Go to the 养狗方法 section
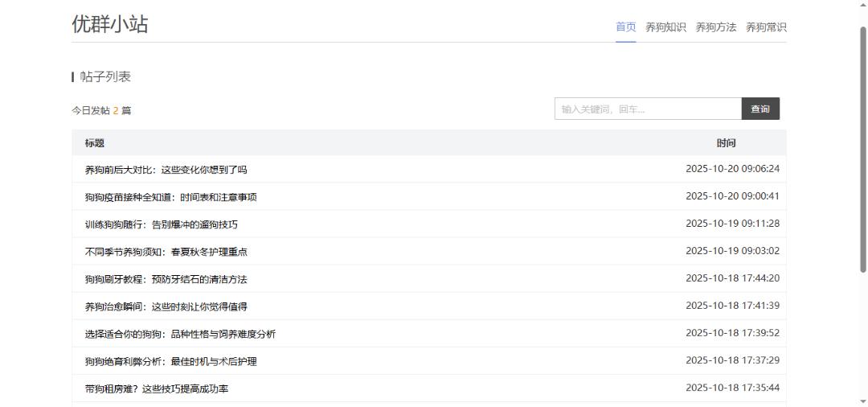868x407 pixels. tap(715, 27)
